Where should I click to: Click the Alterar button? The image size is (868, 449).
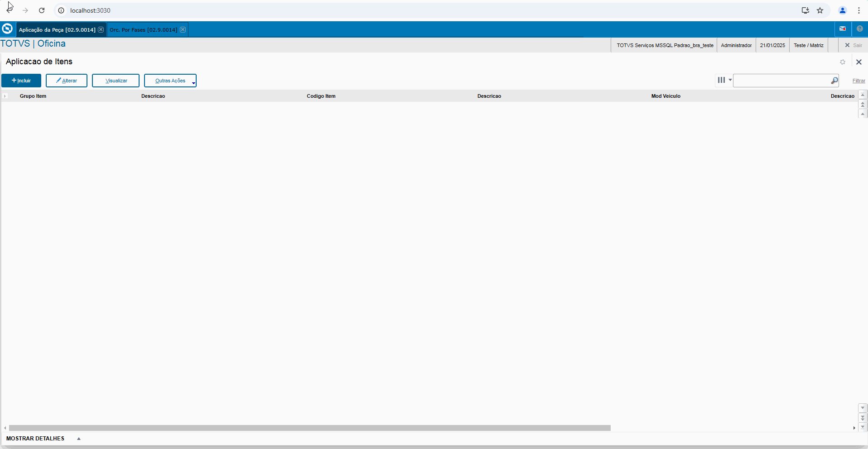(x=67, y=81)
